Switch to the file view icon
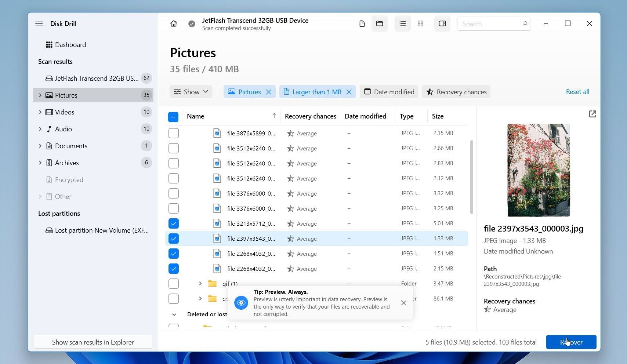Screen dimensions: 627x364 point(362,23)
